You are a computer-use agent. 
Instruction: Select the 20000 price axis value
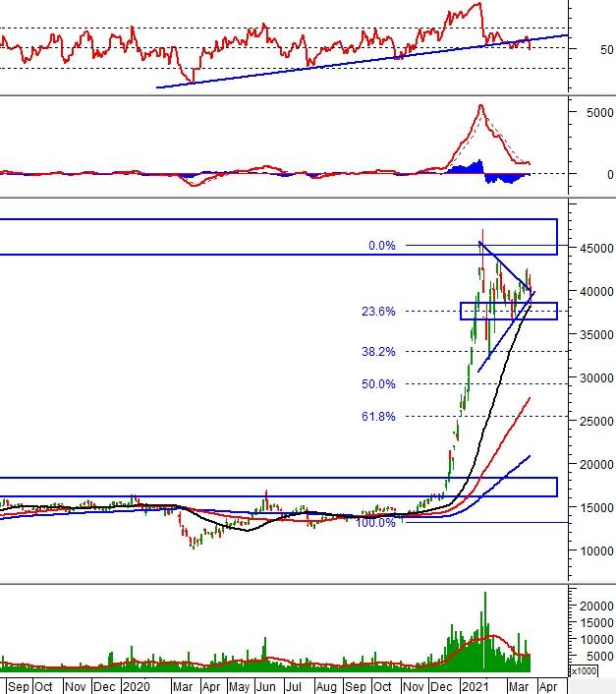pyautogui.click(x=596, y=465)
